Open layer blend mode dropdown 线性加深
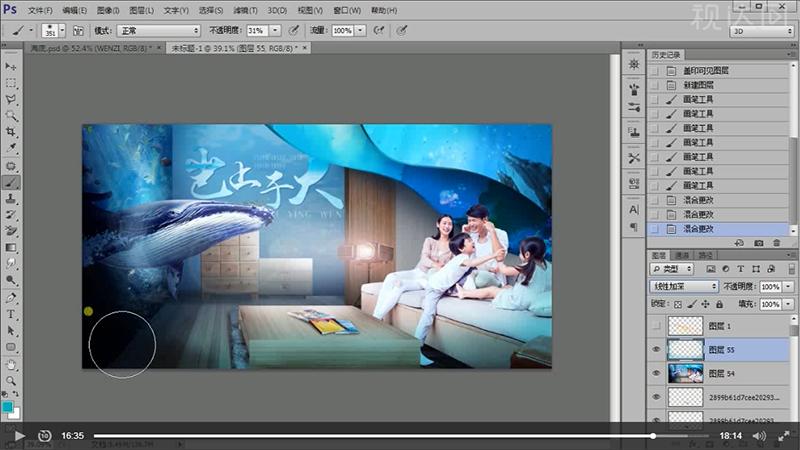Image resolution: width=800 pixels, height=450 pixels. (x=684, y=286)
